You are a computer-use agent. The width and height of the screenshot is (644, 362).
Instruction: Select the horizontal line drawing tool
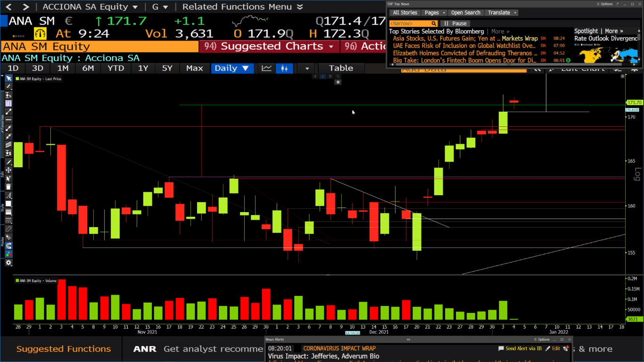8,120
